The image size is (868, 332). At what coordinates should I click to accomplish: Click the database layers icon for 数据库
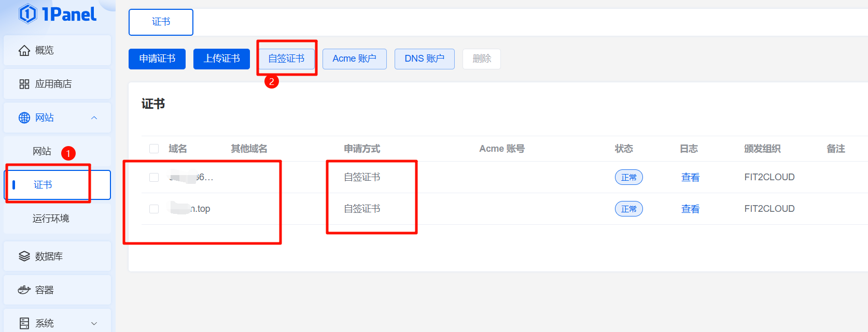(x=24, y=256)
